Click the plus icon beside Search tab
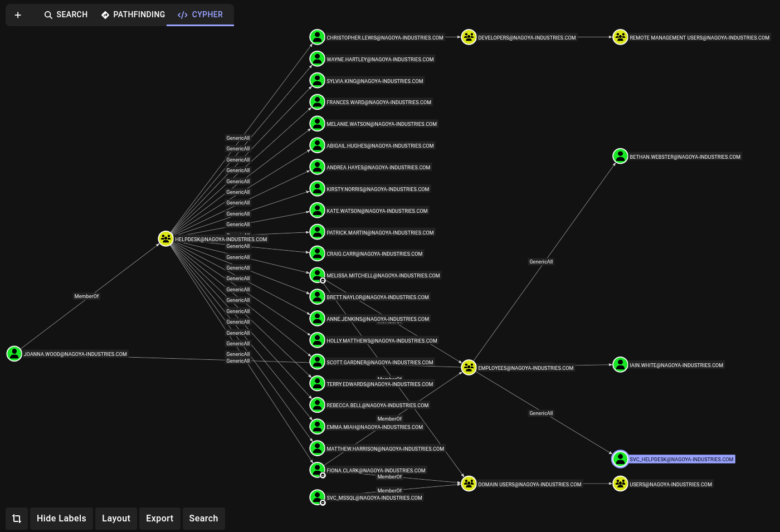The image size is (780, 532). click(18, 15)
